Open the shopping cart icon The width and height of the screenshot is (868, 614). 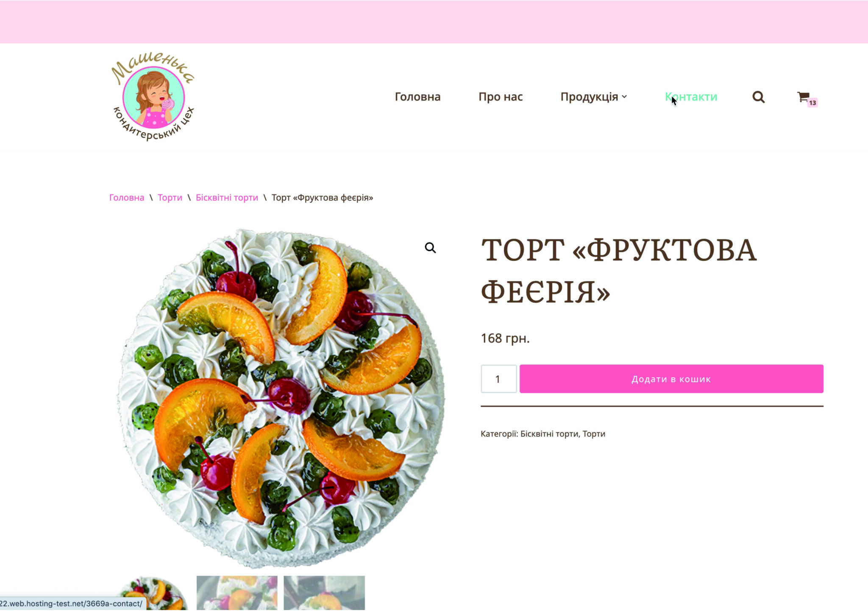point(803,97)
